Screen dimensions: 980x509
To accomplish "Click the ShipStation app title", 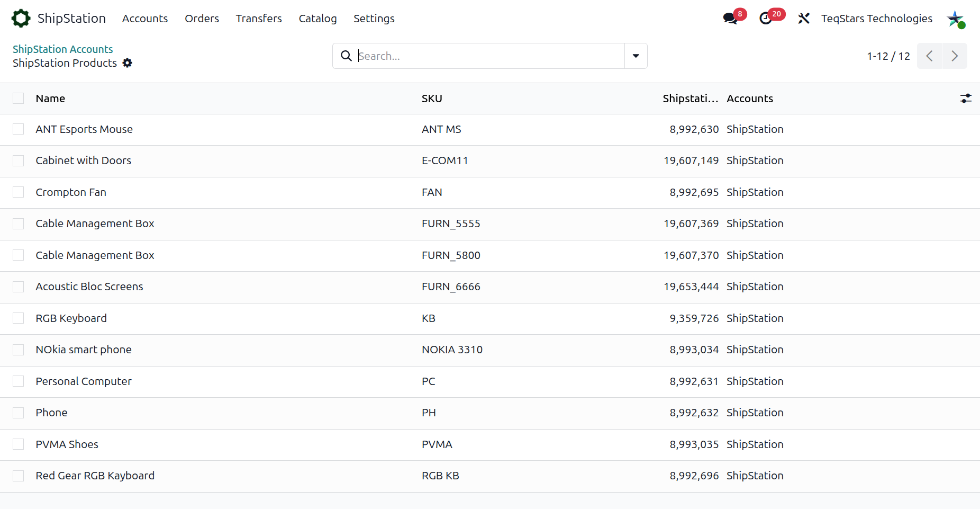I will point(71,19).
